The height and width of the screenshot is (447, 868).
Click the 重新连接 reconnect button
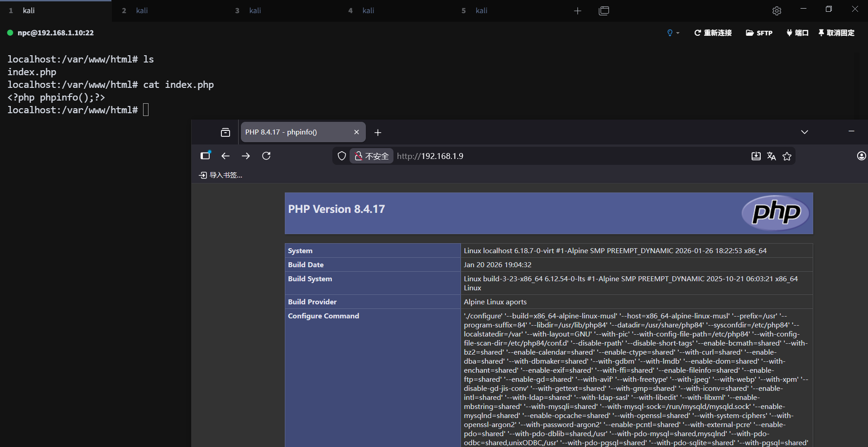pyautogui.click(x=713, y=33)
